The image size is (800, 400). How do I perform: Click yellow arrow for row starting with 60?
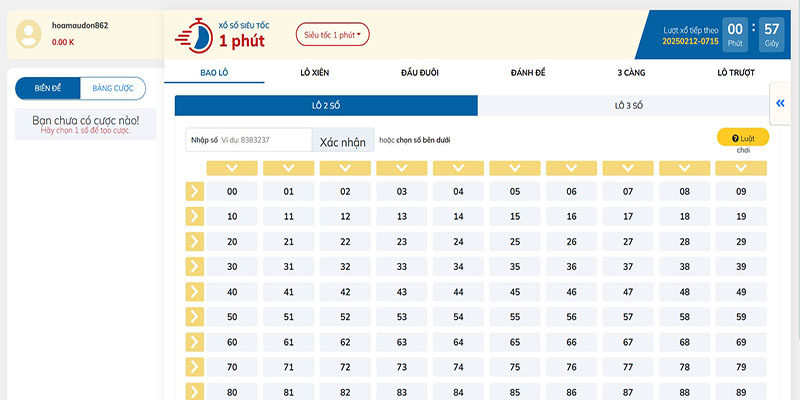tap(195, 341)
